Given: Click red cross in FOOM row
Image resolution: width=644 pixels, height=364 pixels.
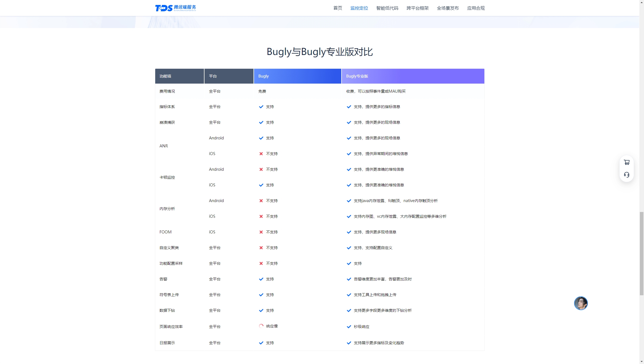Looking at the screenshot, I should pyautogui.click(x=261, y=232).
